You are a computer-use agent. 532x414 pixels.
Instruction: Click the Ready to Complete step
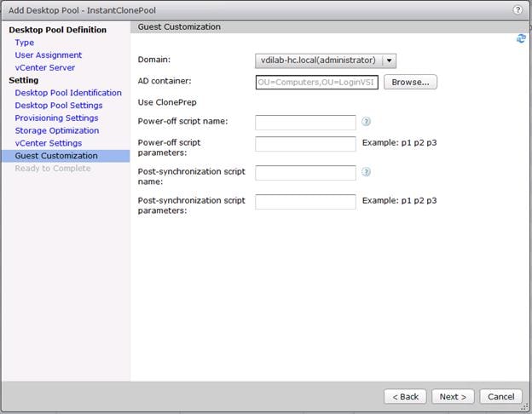pyautogui.click(x=53, y=168)
